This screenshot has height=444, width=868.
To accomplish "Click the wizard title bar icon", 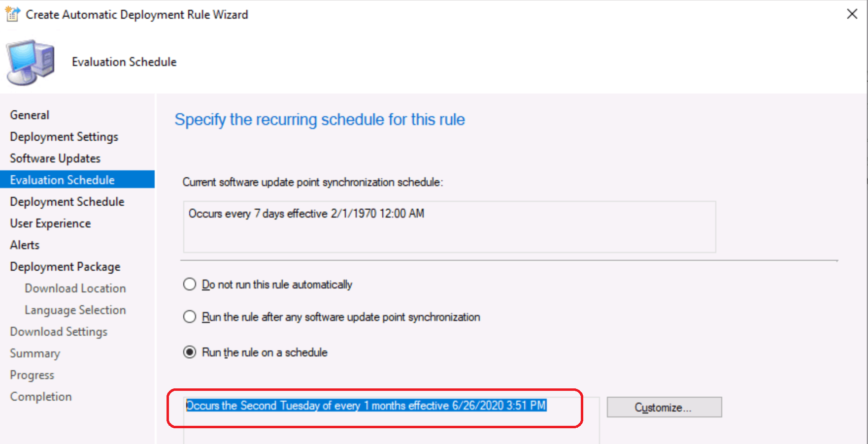I will (12, 14).
